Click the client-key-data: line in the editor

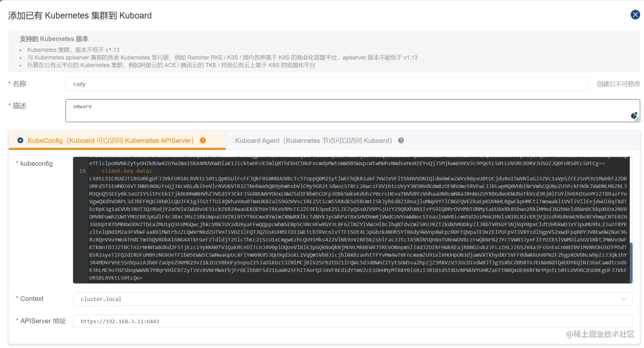tap(127, 171)
